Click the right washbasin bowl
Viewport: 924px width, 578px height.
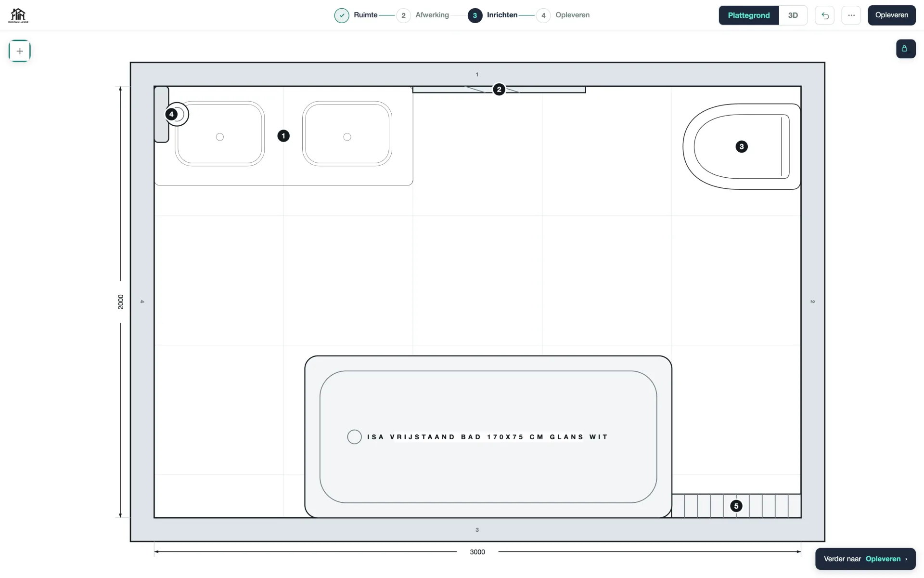(x=347, y=133)
